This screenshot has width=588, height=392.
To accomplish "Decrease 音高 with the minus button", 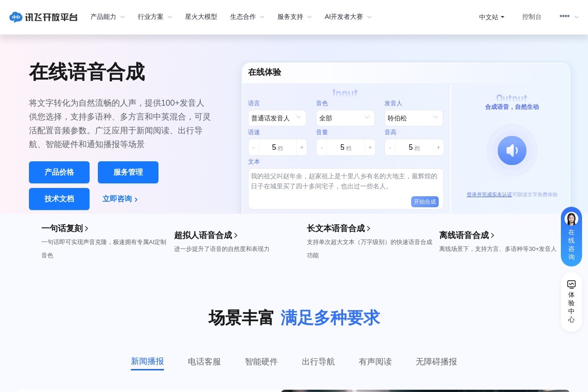I will click(390, 148).
